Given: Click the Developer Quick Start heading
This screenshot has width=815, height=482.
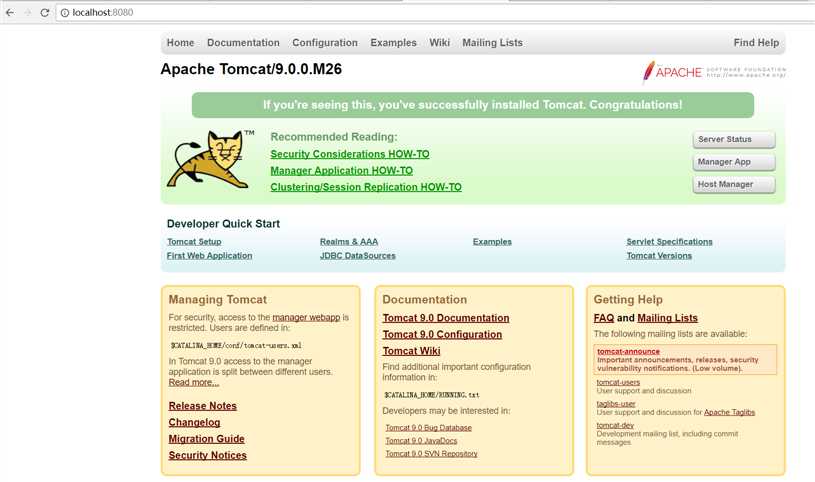Looking at the screenshot, I should coord(224,224).
